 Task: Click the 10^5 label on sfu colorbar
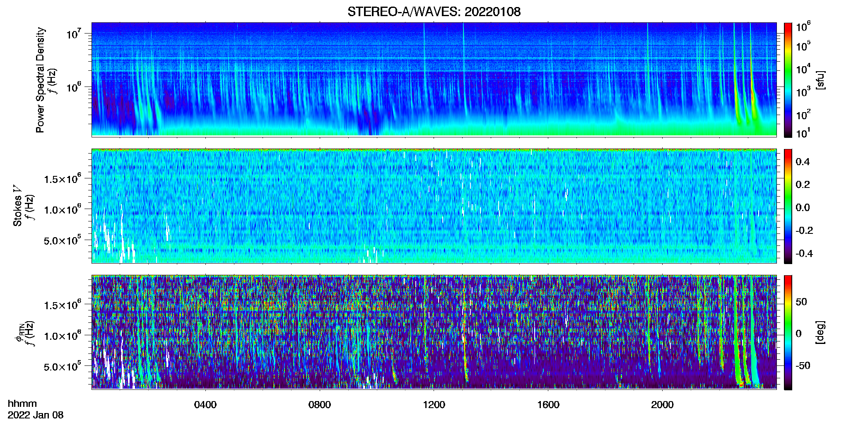(803, 46)
